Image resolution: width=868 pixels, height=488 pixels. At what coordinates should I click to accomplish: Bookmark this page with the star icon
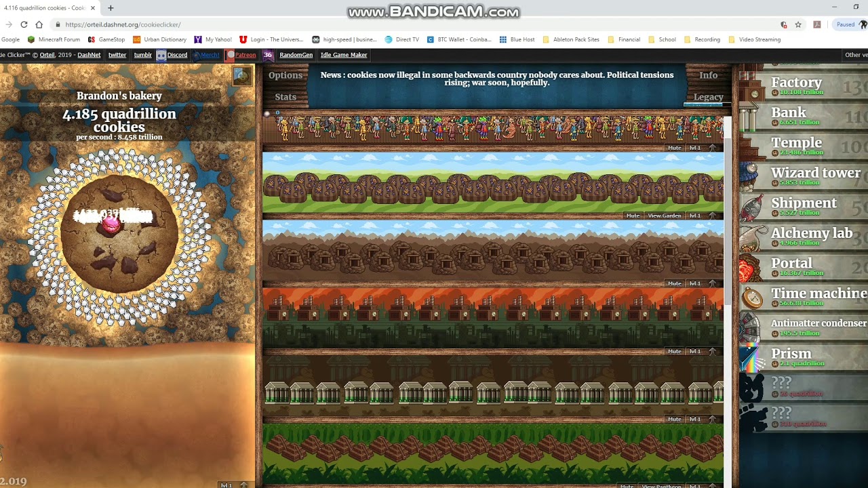(x=798, y=24)
